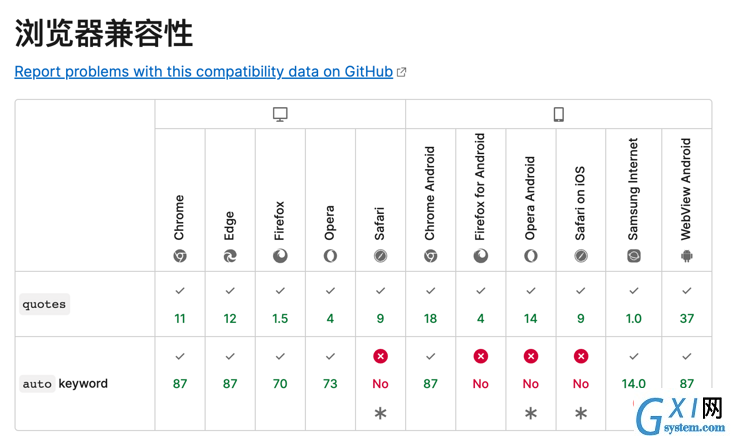Image resolution: width=732 pixels, height=436 pixels.
Task: Click the Firefox for Android logo icon
Action: [480, 256]
